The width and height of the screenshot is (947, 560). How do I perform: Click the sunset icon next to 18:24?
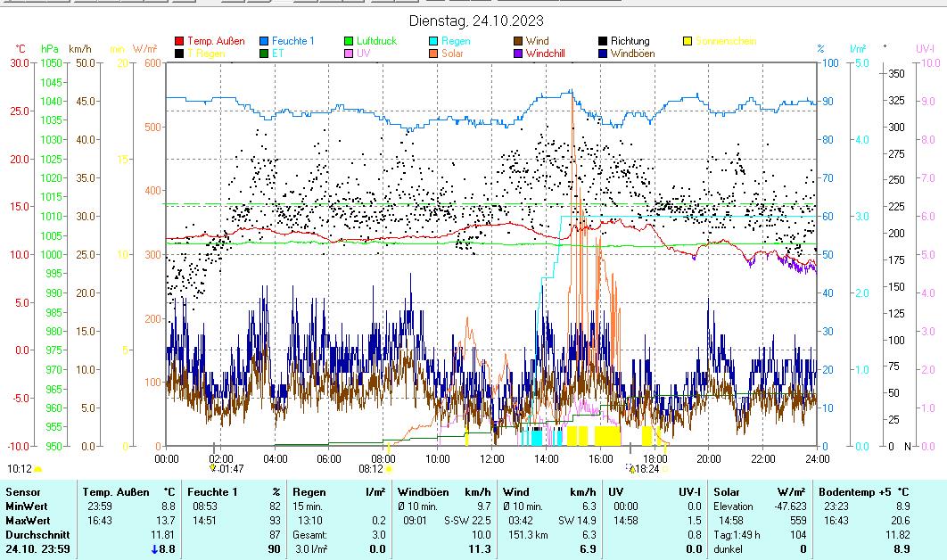665,469
